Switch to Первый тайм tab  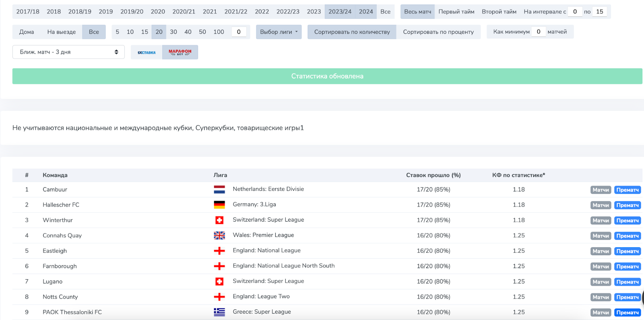456,12
